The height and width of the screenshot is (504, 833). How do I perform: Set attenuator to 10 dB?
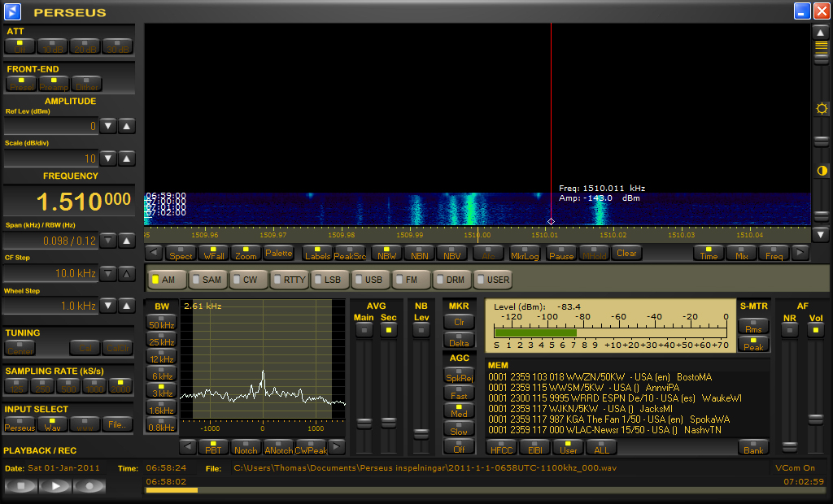53,46
